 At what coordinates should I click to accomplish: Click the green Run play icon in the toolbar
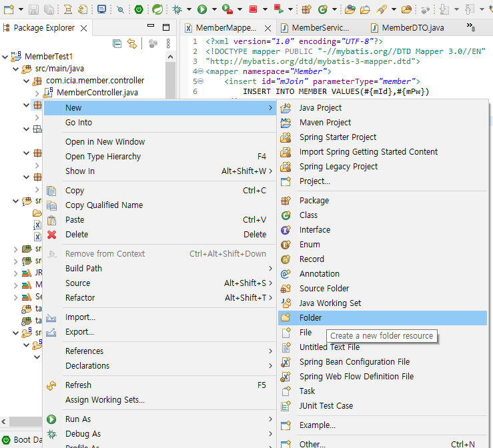tap(202, 9)
